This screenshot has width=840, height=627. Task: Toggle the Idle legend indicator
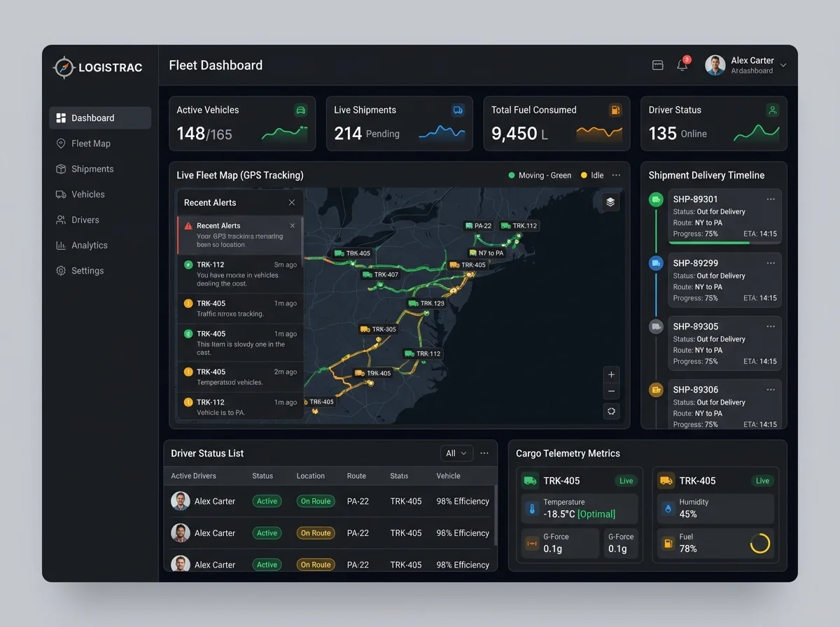[592, 176]
